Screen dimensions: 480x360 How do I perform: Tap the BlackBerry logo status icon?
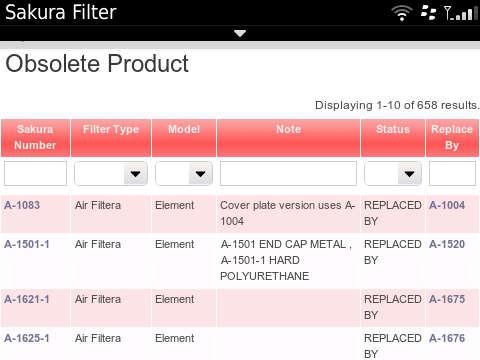click(428, 13)
